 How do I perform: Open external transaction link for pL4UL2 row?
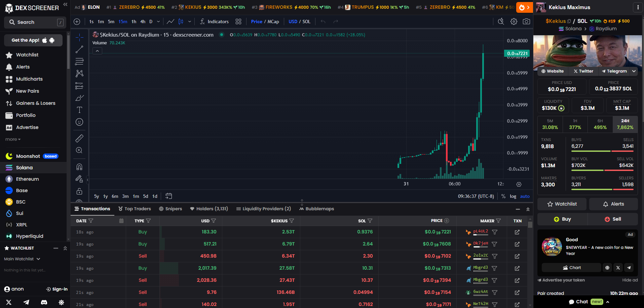pyautogui.click(x=517, y=232)
